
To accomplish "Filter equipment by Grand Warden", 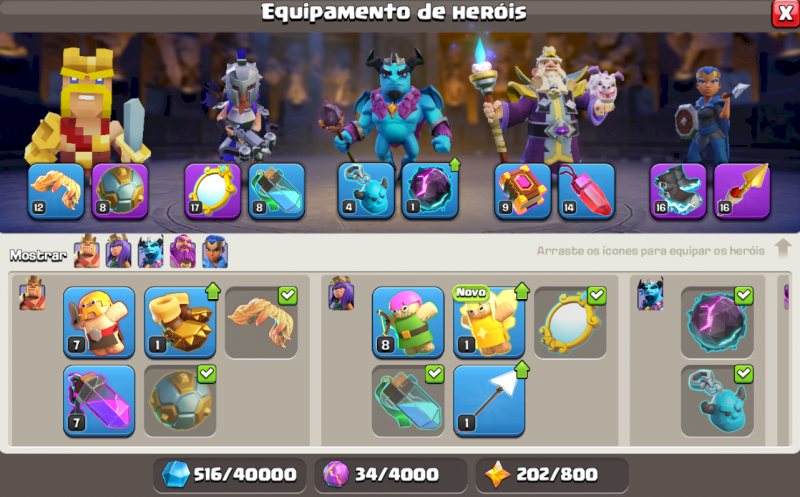I will click(x=183, y=252).
